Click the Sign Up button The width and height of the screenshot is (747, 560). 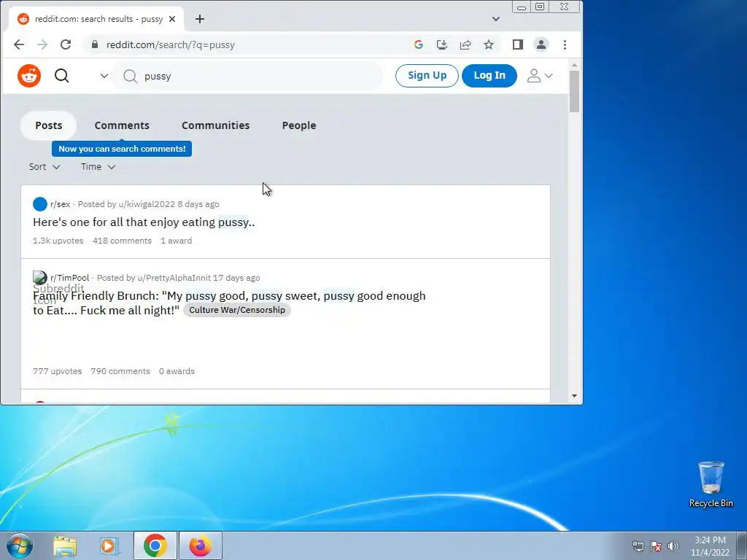tap(427, 75)
